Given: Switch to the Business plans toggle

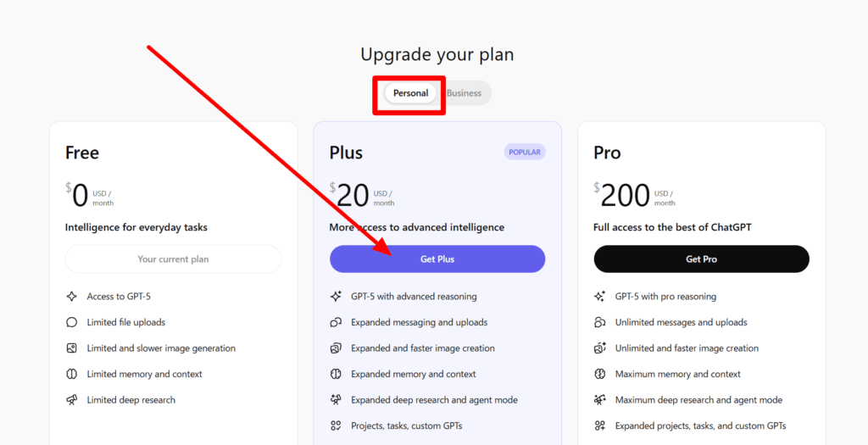Looking at the screenshot, I should click(x=464, y=93).
